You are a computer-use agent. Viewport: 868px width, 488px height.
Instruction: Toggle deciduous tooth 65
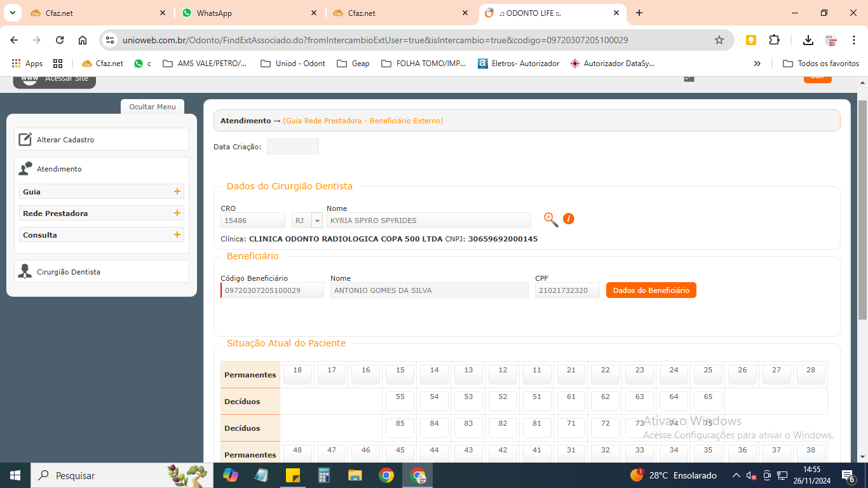pos(708,401)
